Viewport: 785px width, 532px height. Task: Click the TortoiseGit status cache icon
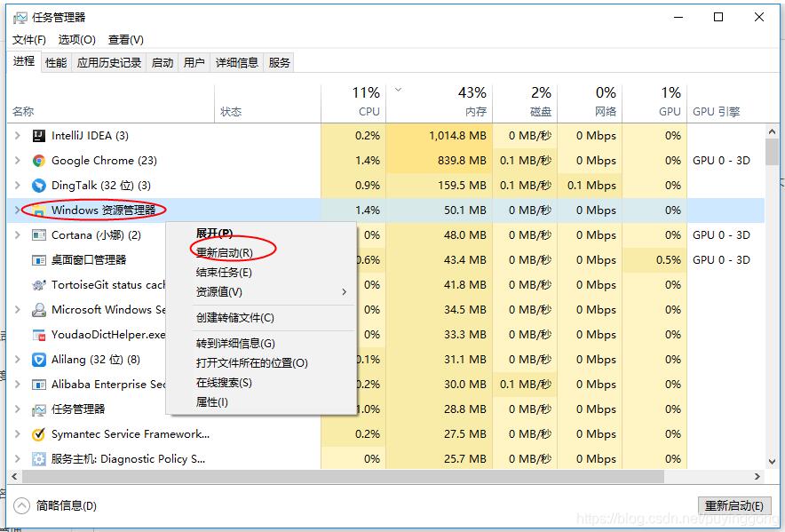(37, 285)
